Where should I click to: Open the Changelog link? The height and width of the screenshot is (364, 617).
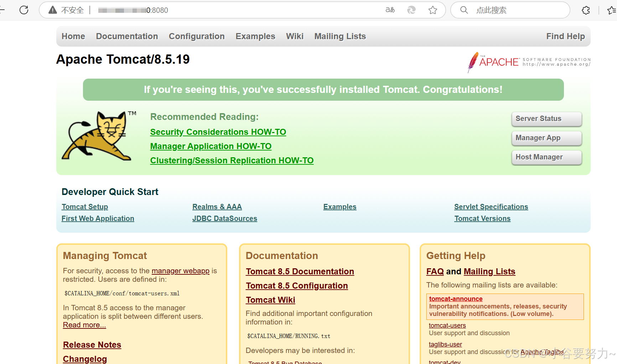point(85,359)
